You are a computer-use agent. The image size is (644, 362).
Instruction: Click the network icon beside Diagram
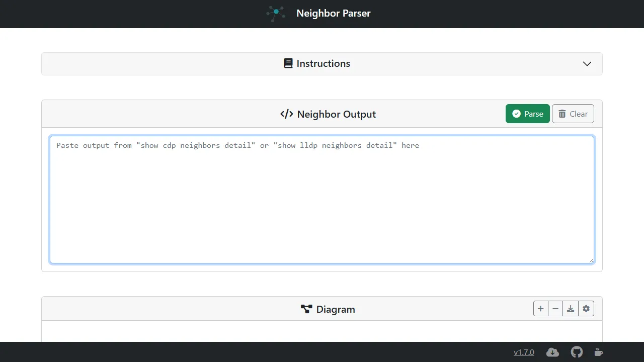tap(307, 309)
